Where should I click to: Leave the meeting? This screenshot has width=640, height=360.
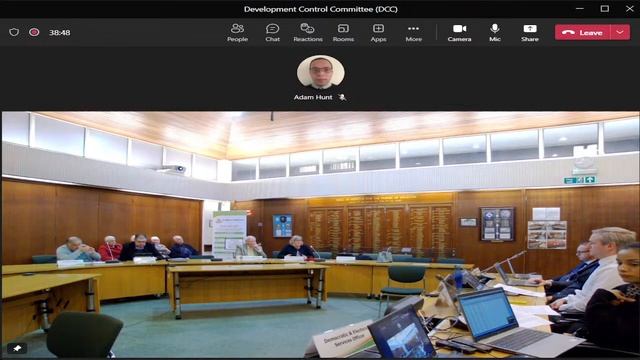pyautogui.click(x=582, y=32)
